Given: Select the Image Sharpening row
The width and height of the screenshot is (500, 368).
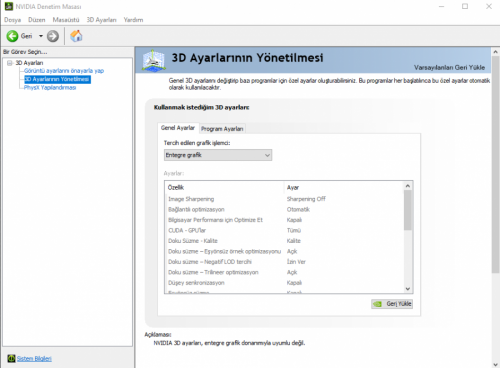Looking at the screenshot, I should click(284, 199).
